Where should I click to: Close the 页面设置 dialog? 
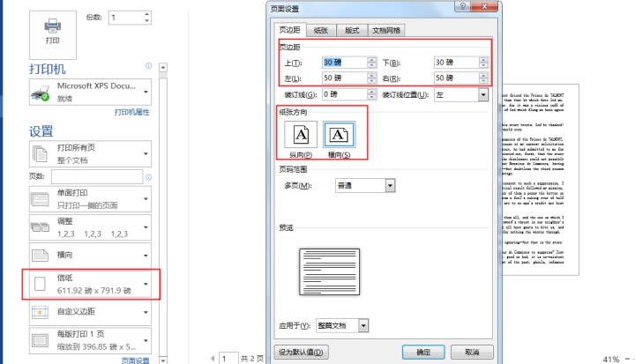click(x=484, y=6)
